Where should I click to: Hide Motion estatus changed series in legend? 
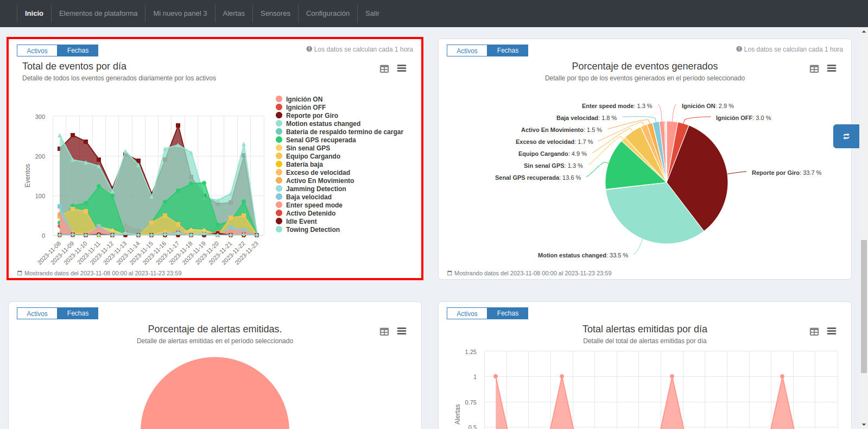click(x=323, y=124)
